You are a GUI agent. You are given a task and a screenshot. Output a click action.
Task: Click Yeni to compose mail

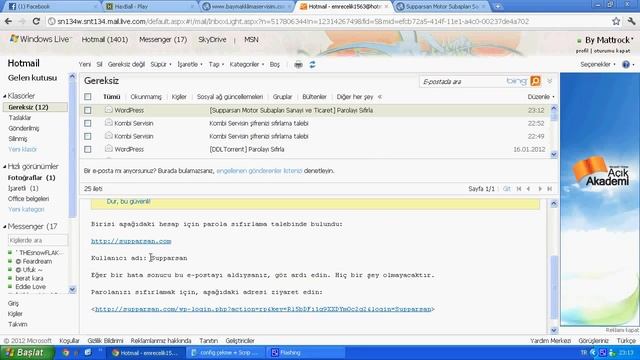pos(84,64)
